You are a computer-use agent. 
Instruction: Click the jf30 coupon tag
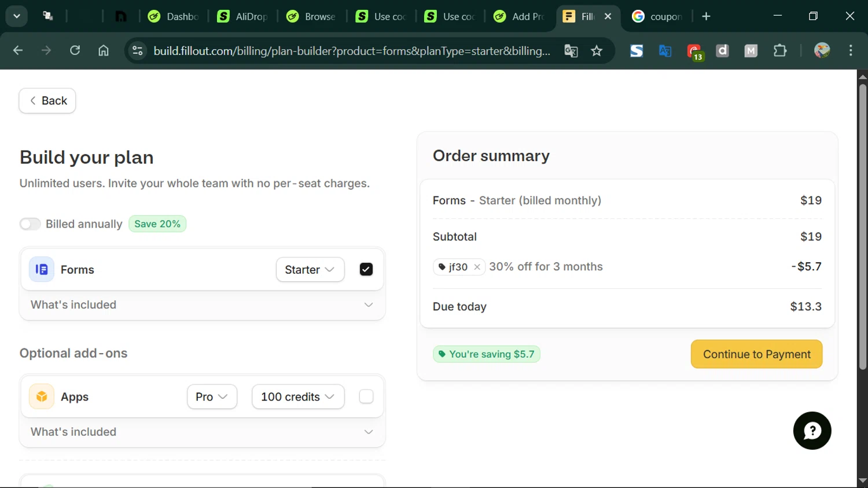(458, 267)
